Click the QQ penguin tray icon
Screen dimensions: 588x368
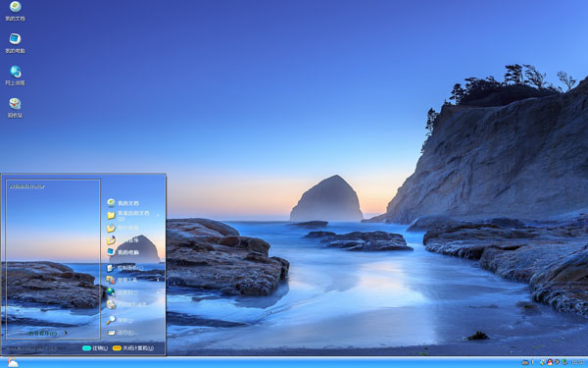coord(550,362)
